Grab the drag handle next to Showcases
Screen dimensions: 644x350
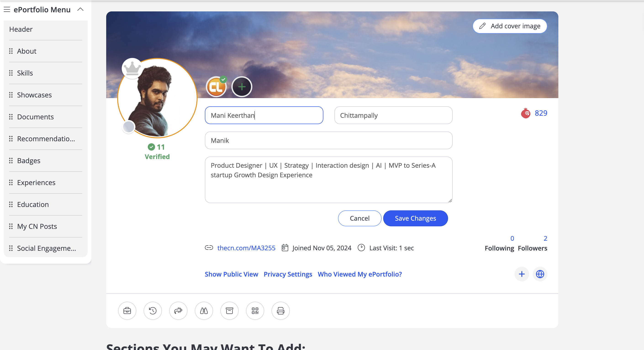(x=11, y=95)
